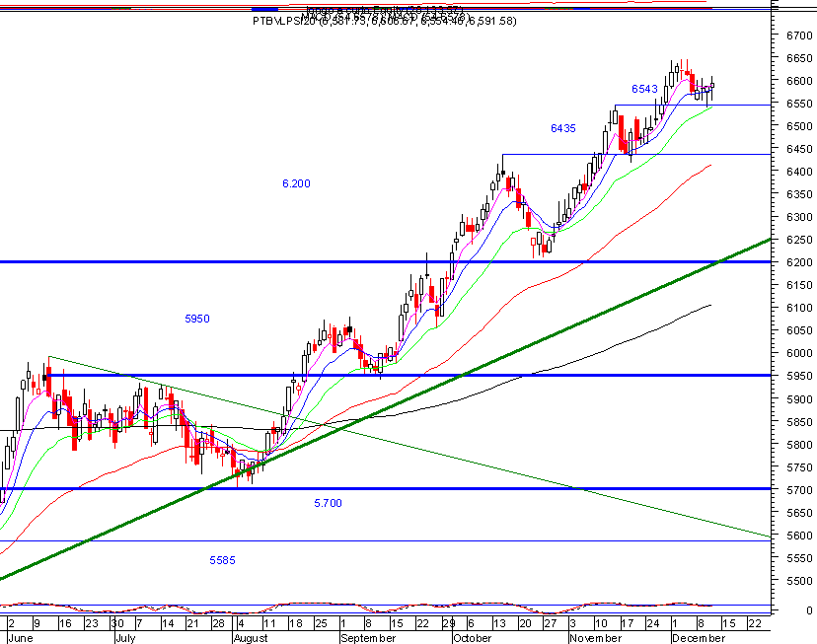Viewport: 817px width, 644px height.
Task: Select the date tick 18 on time axis
Action: [295, 623]
